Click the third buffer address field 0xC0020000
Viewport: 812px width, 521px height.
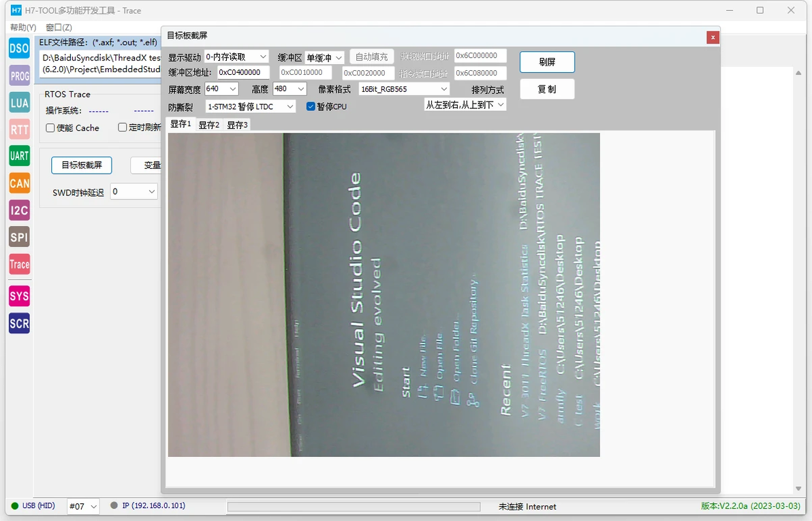point(369,73)
